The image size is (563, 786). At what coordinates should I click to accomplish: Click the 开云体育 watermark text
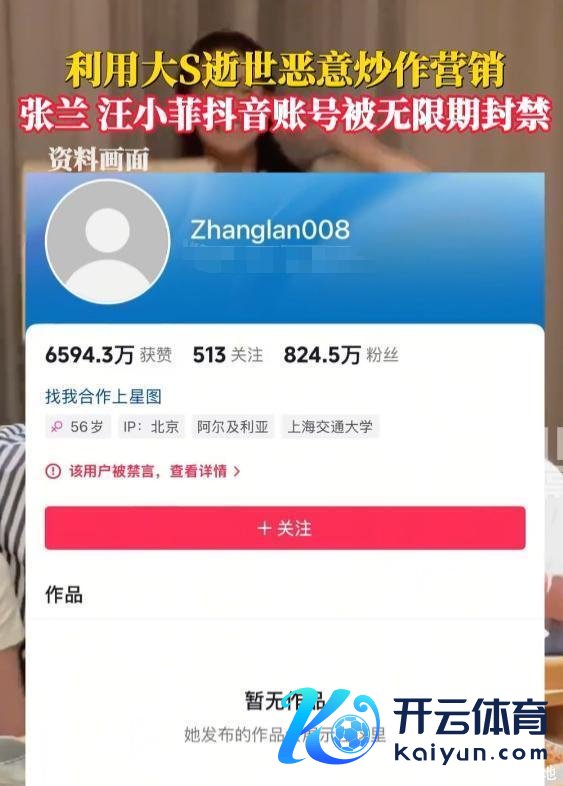470,717
